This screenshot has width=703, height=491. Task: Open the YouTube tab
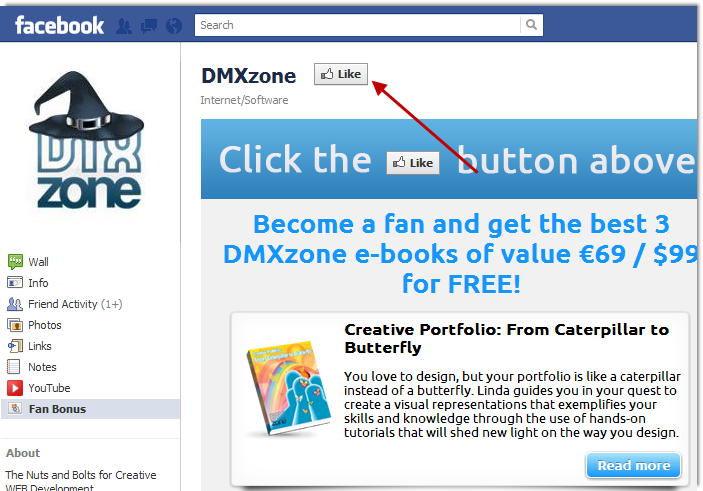point(49,388)
